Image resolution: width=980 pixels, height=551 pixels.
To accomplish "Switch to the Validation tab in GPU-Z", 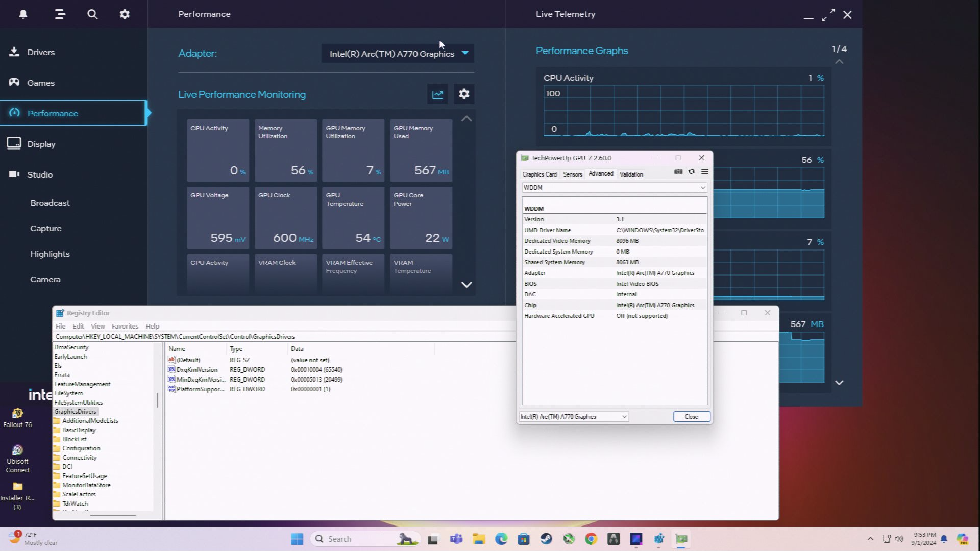I will (631, 174).
